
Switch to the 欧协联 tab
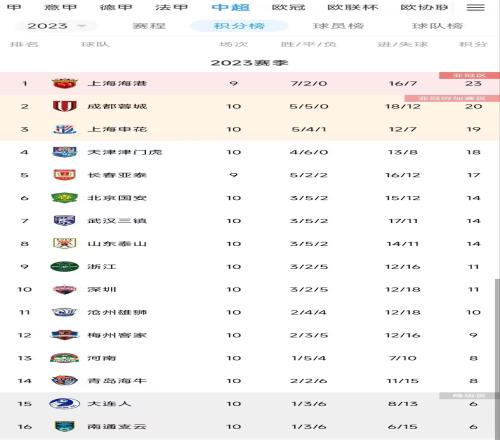[424, 7]
